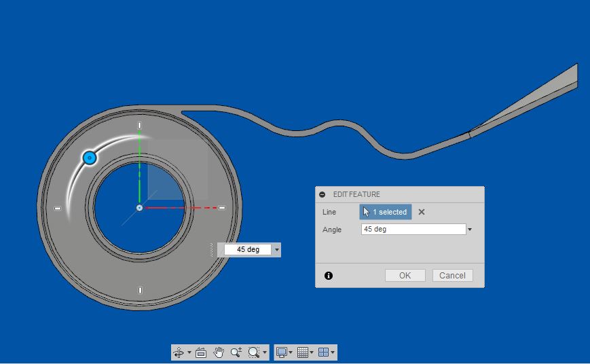Image resolution: width=590 pixels, height=364 pixels.
Task: Open the Zoom Window dropdown arrow
Action: (265, 352)
